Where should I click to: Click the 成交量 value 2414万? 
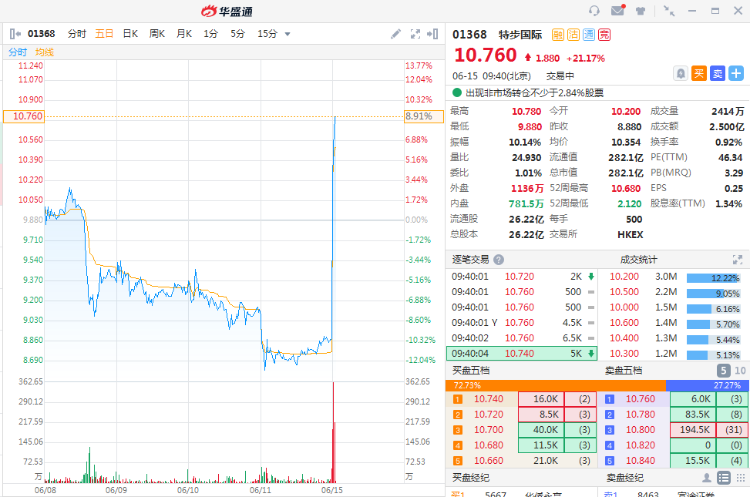(728, 111)
